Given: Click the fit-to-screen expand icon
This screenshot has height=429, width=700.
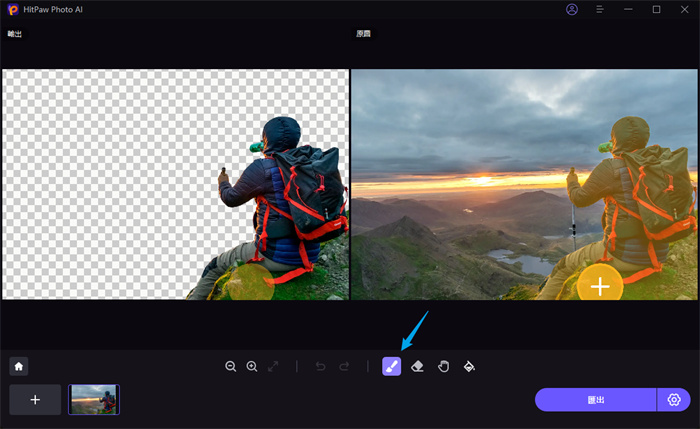Looking at the screenshot, I should (274, 367).
